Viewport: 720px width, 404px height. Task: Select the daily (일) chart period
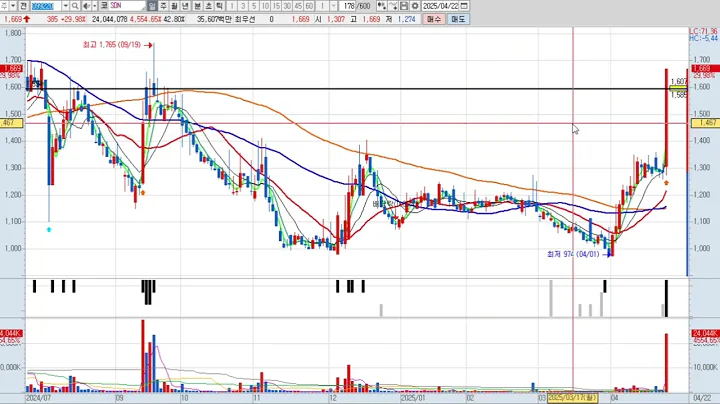(152, 6)
